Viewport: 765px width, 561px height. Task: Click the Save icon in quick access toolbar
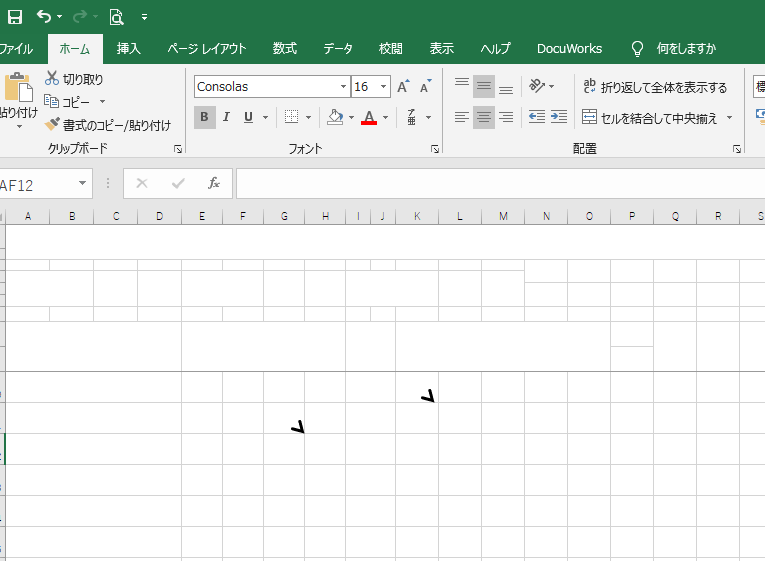[x=15, y=17]
